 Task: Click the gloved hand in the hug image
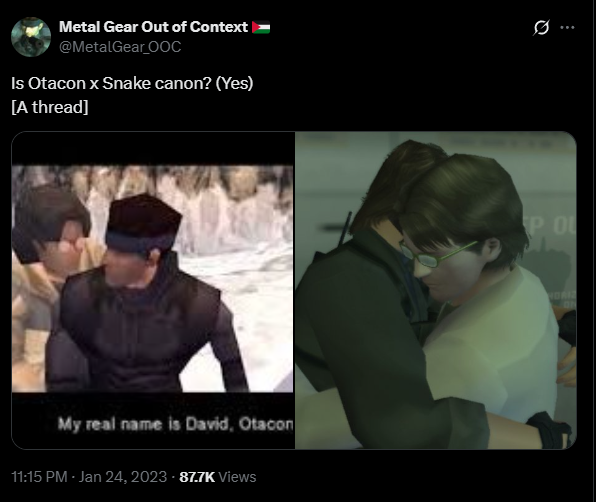(x=550, y=431)
